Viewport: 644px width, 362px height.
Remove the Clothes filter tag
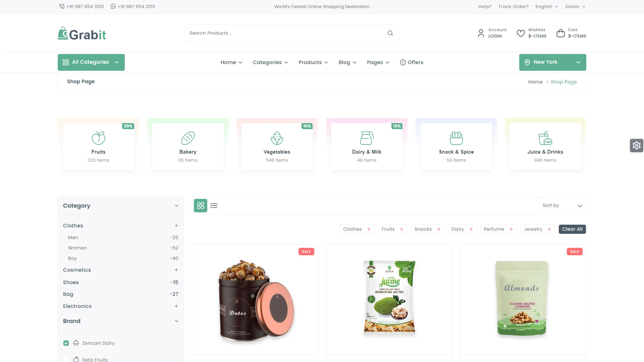click(369, 229)
